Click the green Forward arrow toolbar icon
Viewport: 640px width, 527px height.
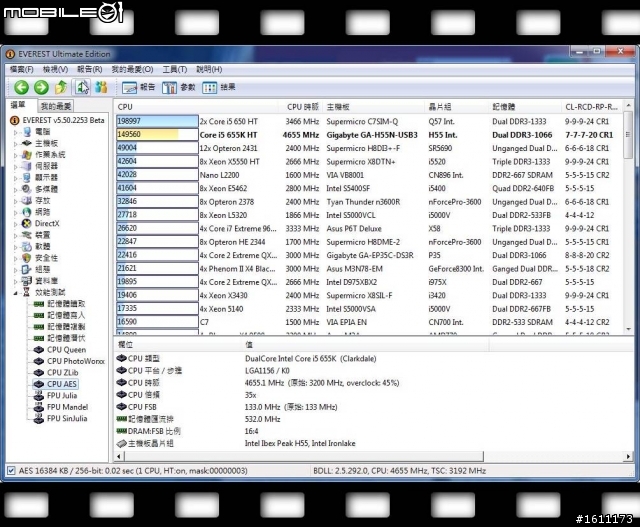click(x=41, y=87)
